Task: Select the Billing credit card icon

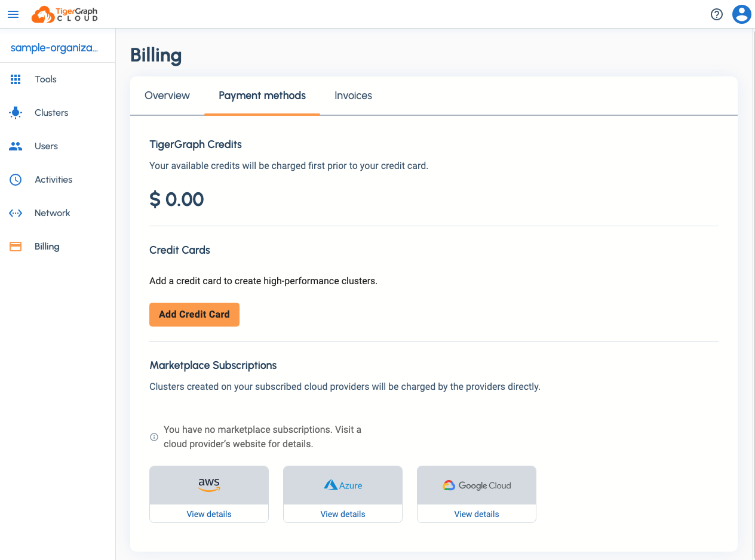Action: (x=15, y=246)
